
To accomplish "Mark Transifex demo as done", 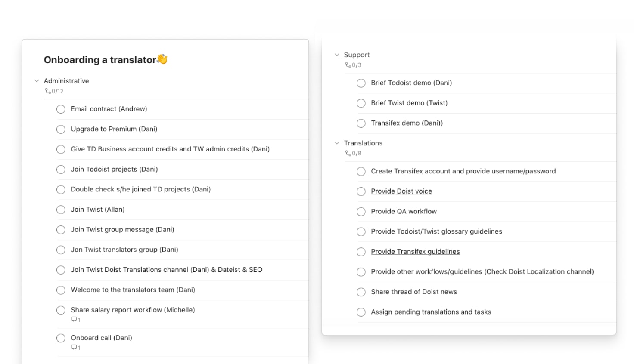I will 361,123.
